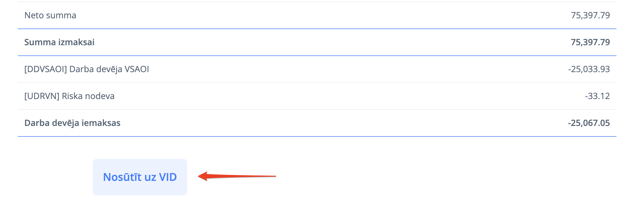
Task: Select the Neto summa label
Action: coord(50,15)
